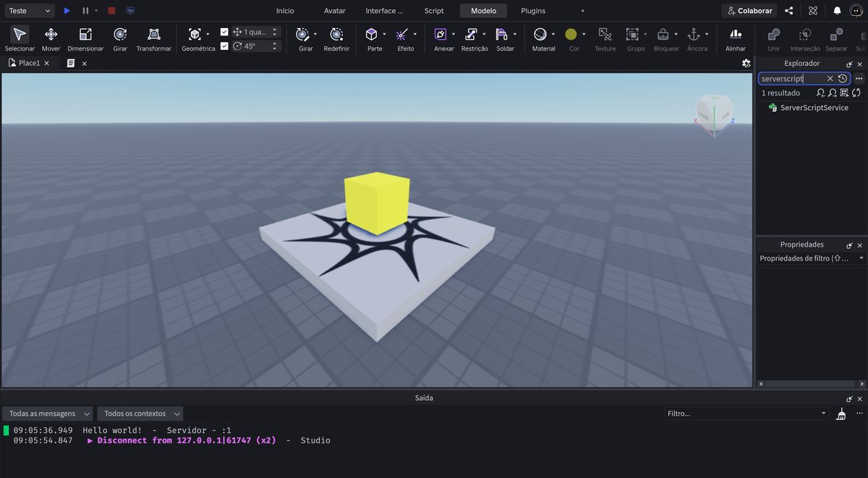Screen dimensions: 868x478
Task: Open the Script ribbon tab
Action: click(x=434, y=11)
